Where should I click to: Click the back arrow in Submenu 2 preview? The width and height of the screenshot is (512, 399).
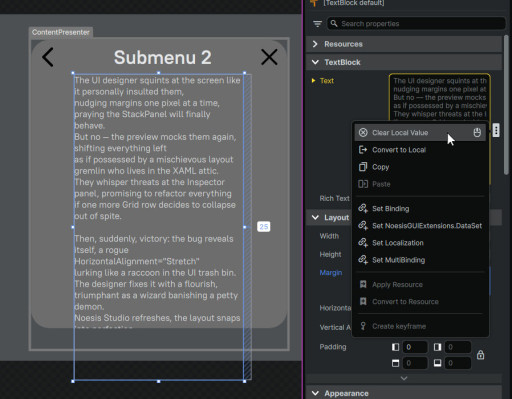pos(48,57)
